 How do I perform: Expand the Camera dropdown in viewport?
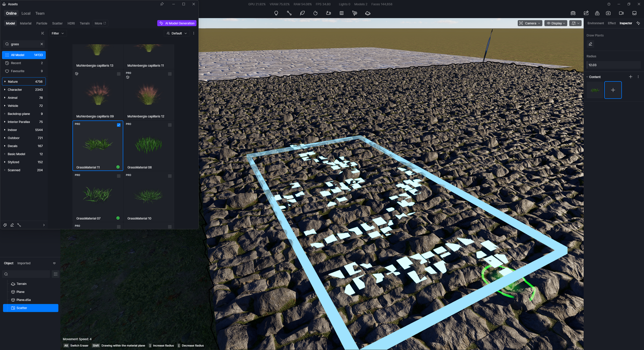pos(530,23)
